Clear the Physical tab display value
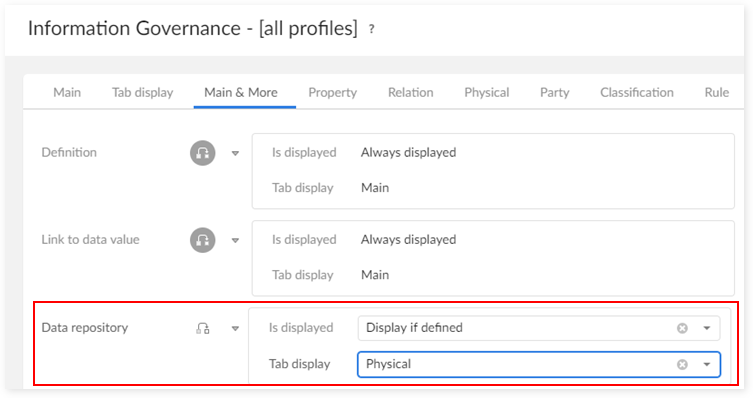Screen dimensions: 753x398 [682, 365]
